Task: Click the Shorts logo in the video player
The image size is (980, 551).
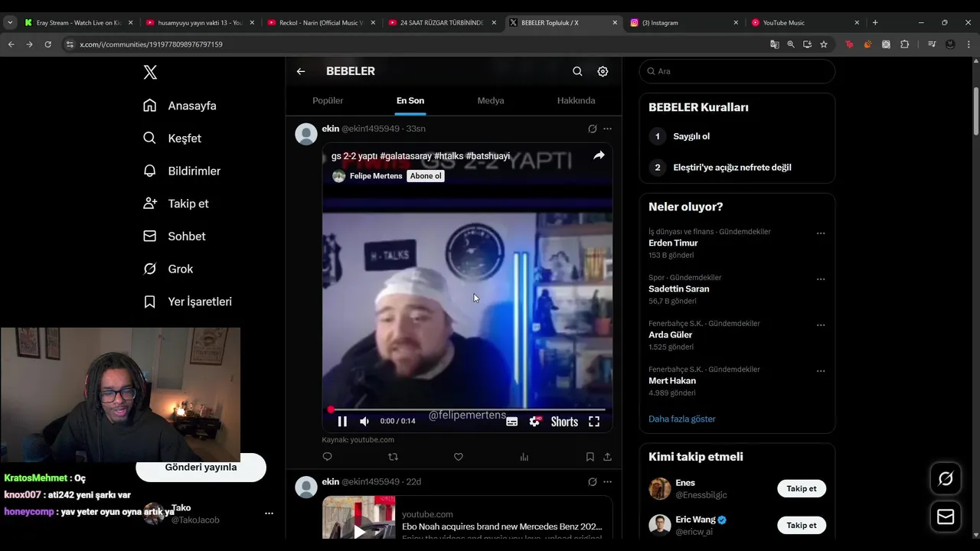Action: pos(564,422)
